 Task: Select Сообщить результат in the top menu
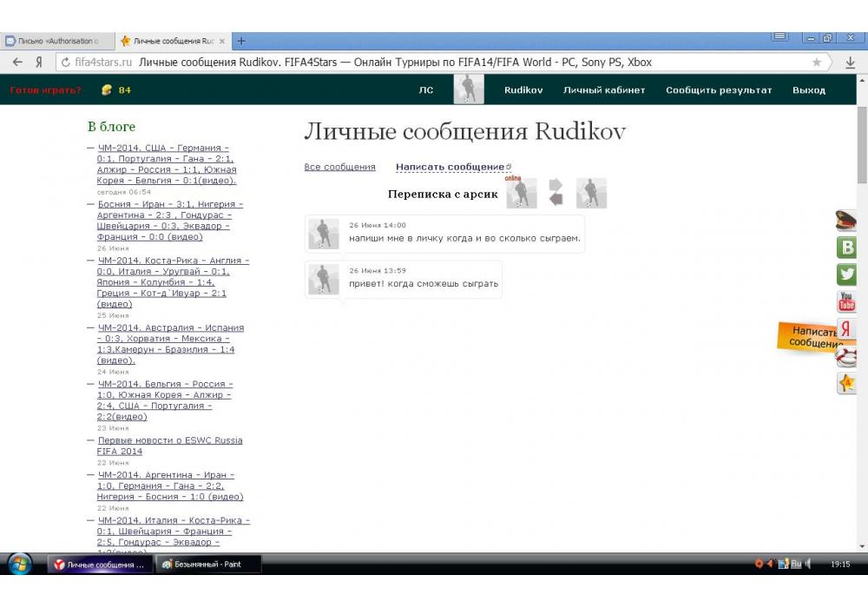(x=719, y=90)
